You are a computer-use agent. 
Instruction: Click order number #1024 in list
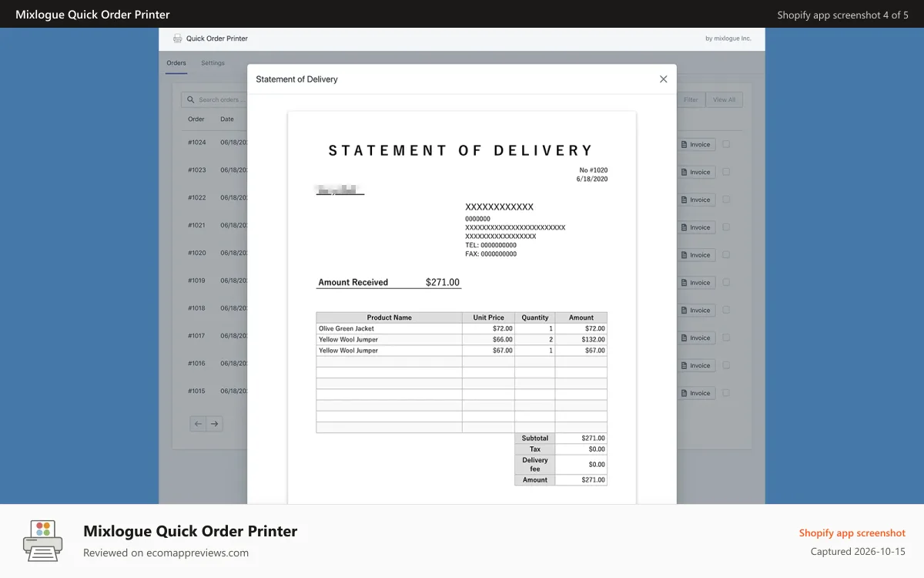pyautogui.click(x=197, y=143)
